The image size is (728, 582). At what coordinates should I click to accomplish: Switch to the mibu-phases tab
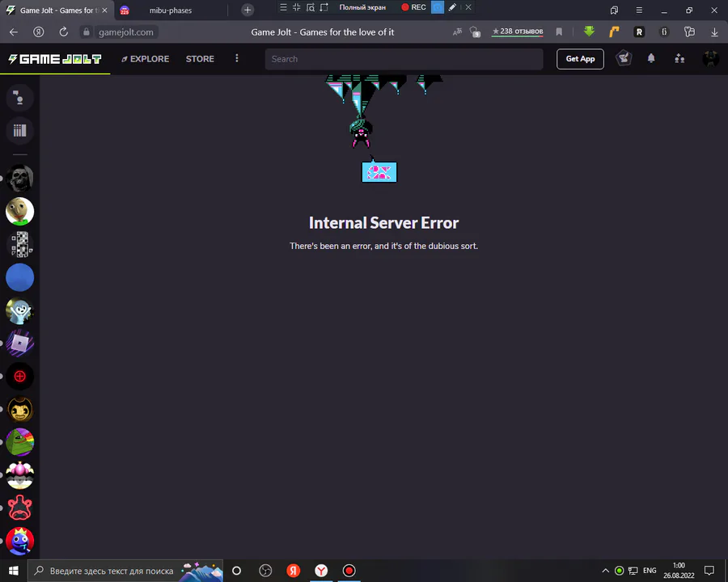[170, 11]
